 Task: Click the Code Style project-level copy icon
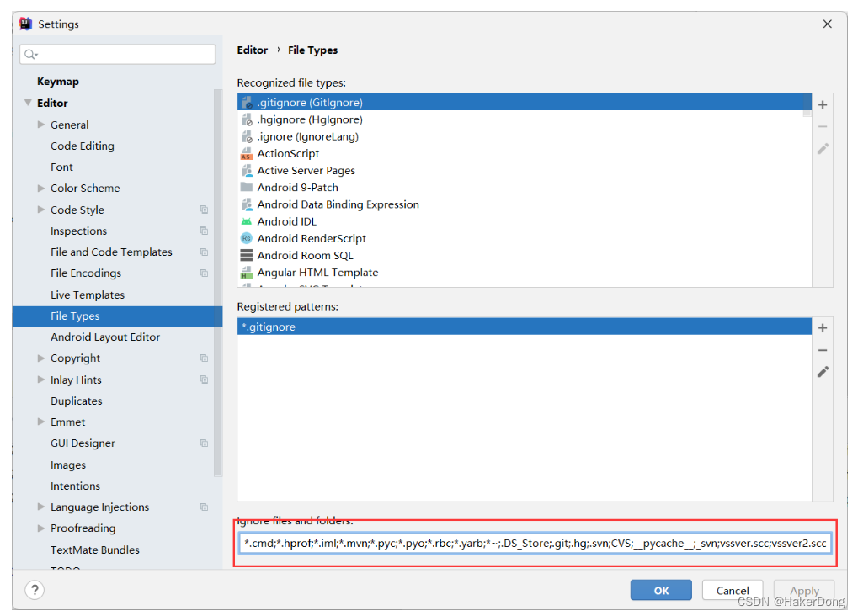click(204, 210)
